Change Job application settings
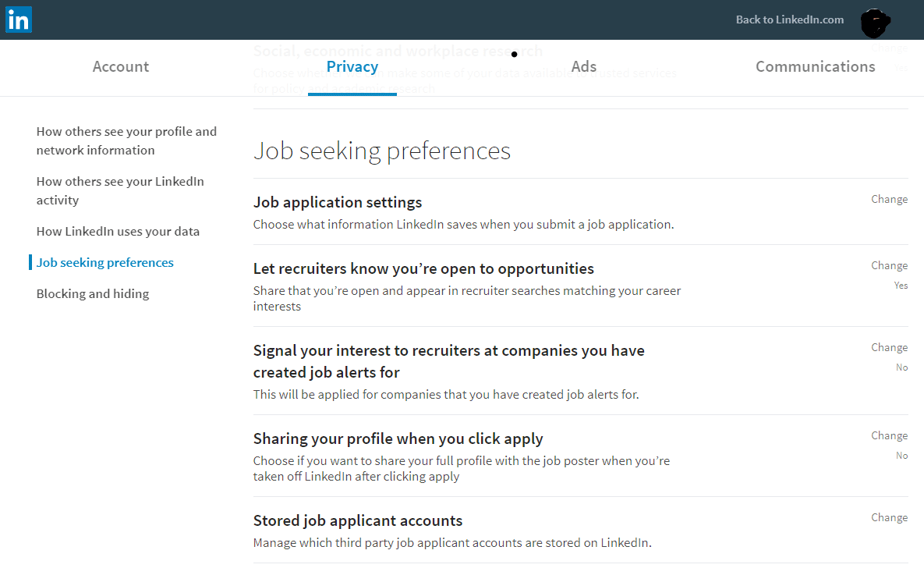 (x=889, y=200)
